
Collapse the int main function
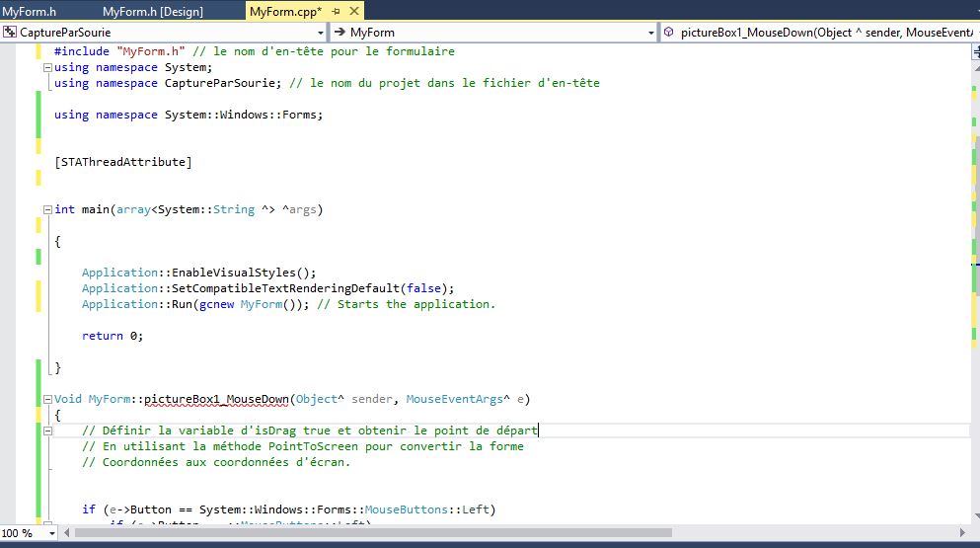[47, 209]
